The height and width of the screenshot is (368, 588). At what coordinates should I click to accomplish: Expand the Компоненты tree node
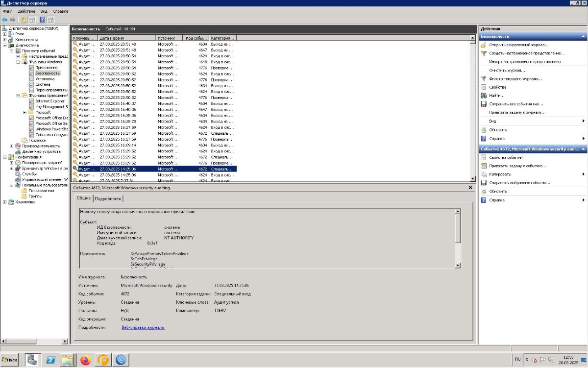[x=5, y=40]
